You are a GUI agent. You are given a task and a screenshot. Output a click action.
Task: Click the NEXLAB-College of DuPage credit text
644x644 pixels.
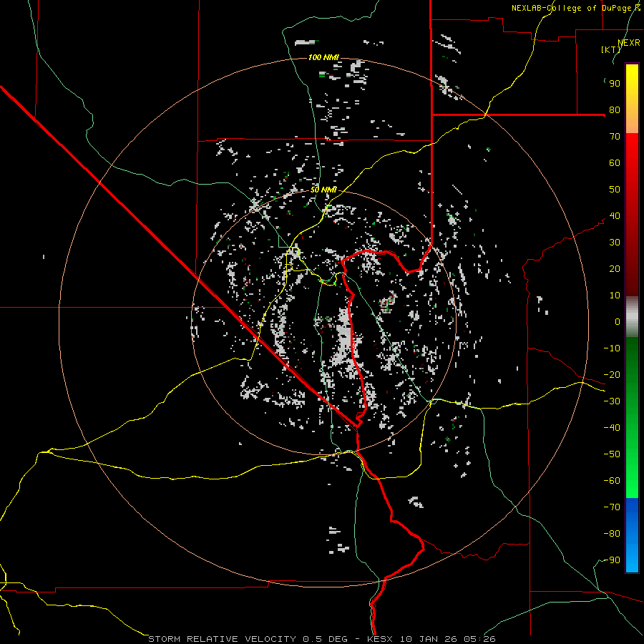click(575, 8)
